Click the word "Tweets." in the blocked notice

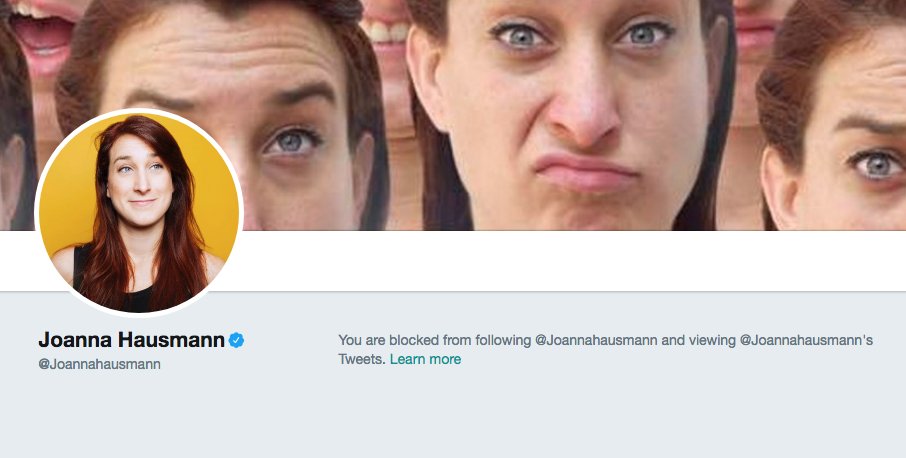(362, 359)
